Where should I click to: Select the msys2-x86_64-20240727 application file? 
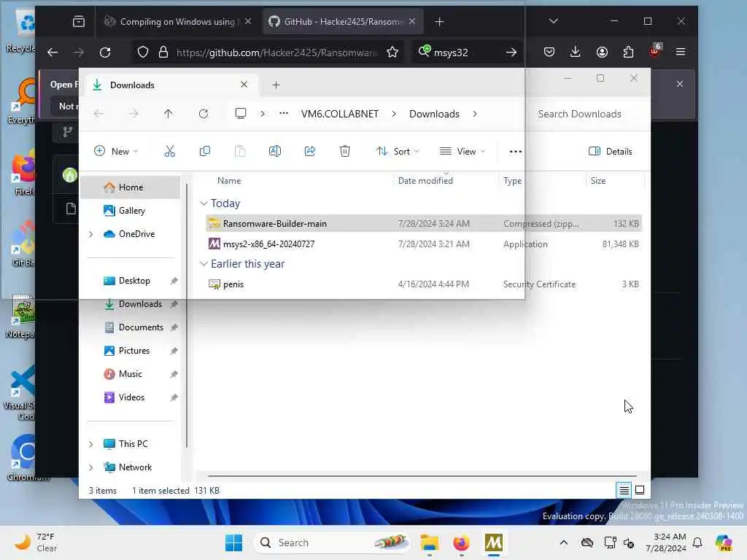click(x=424, y=244)
